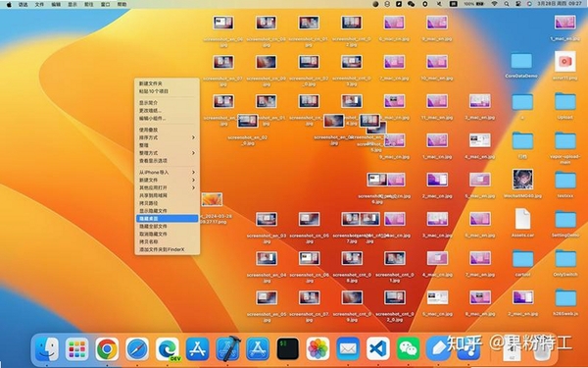Select the 2_mac_en.jpg file
Viewport: 588px width, 368px height.
pyautogui.click(x=522, y=297)
